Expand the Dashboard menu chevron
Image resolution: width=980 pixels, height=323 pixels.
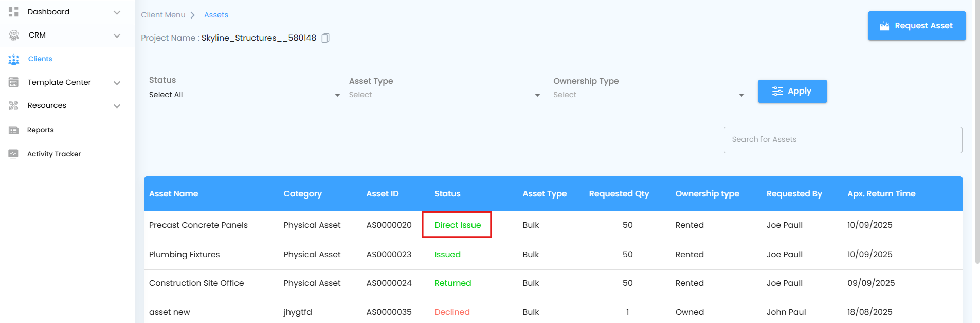[x=117, y=12]
